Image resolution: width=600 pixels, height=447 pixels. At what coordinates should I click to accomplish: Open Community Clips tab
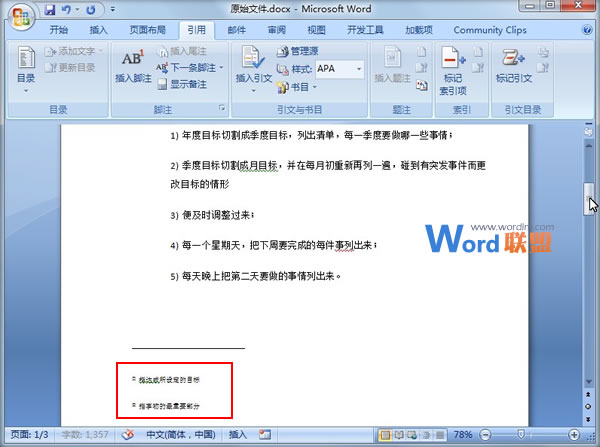pyautogui.click(x=490, y=30)
